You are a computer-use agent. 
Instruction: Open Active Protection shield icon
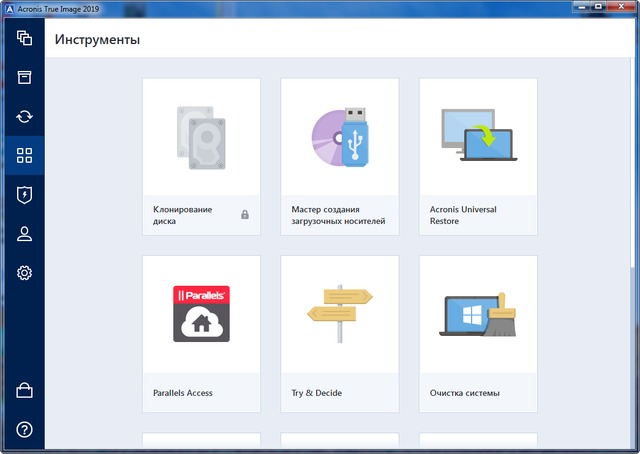point(25,195)
